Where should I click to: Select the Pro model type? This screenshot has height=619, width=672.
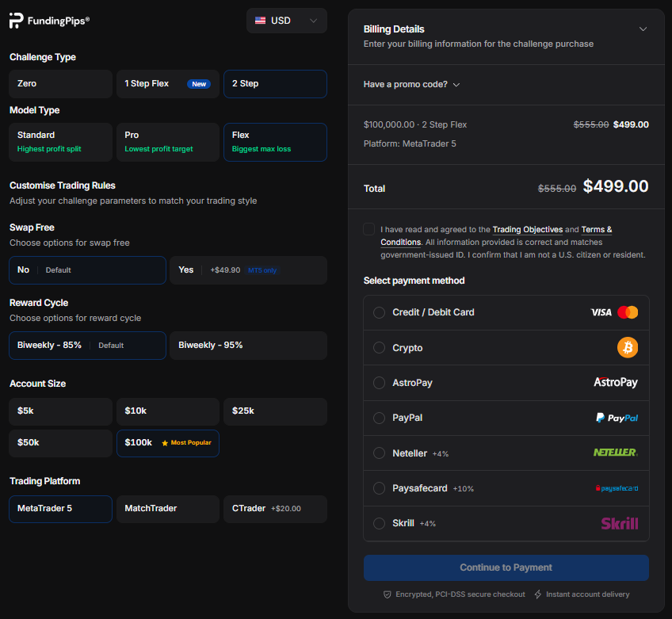tap(168, 143)
